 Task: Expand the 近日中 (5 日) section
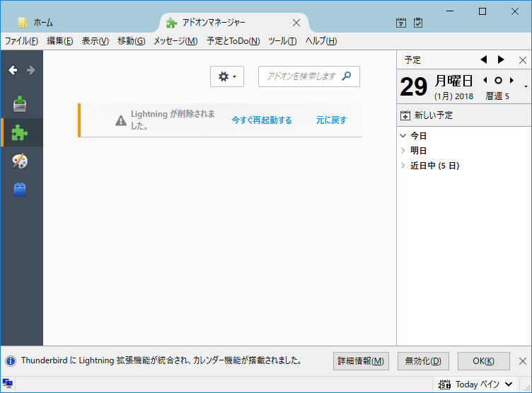(403, 166)
